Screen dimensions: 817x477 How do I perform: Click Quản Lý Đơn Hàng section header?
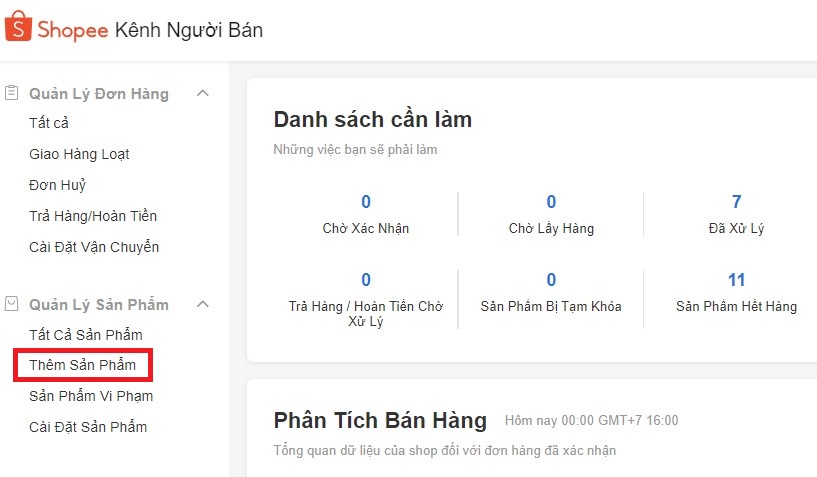pyautogui.click(x=99, y=94)
